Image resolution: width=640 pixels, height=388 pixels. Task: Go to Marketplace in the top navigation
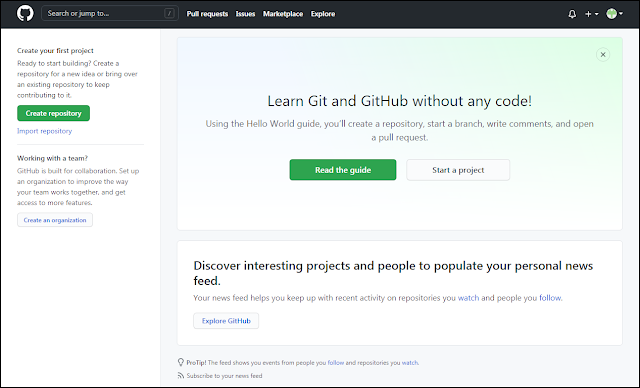click(x=283, y=14)
